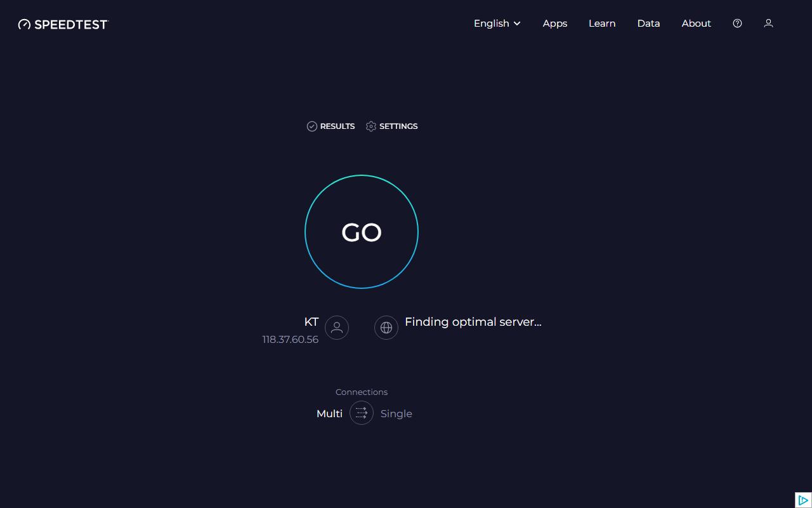Click the Results checkmark icon
812x508 pixels.
click(x=311, y=126)
